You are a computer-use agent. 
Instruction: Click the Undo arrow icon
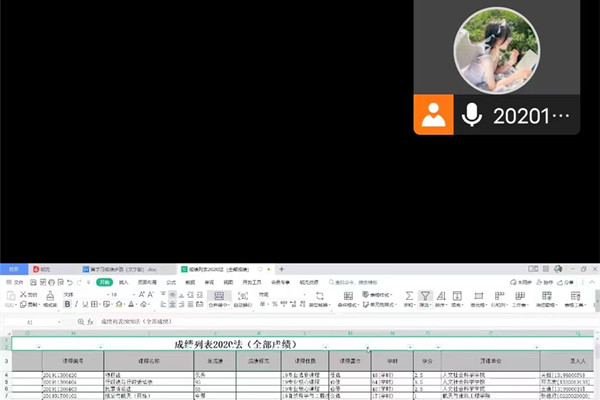(x=69, y=283)
